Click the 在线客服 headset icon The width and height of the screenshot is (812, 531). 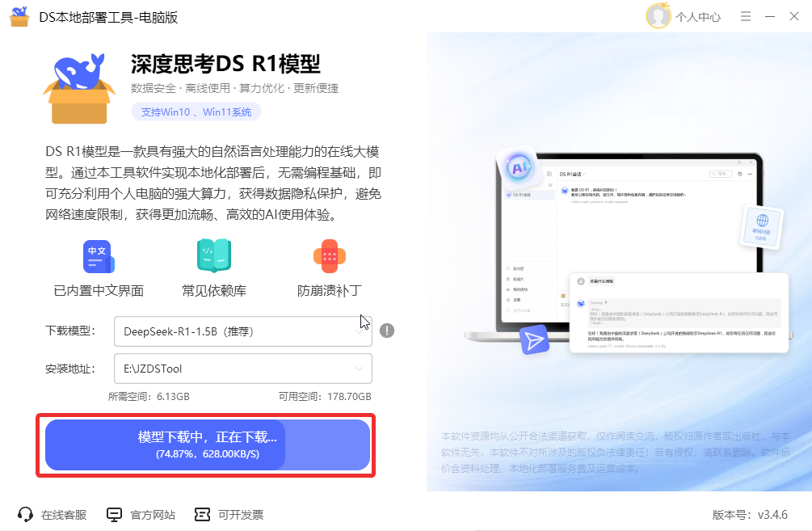[x=25, y=514]
